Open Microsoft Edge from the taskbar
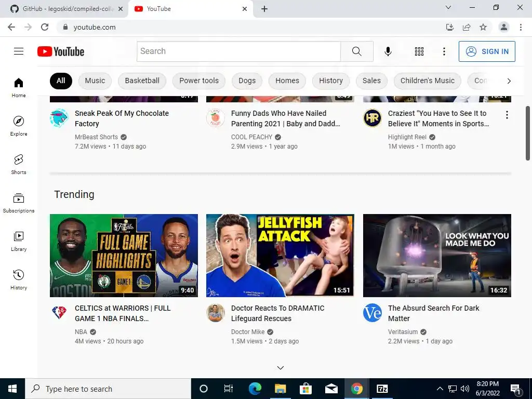Screen dimensions: 532x399 [x=255, y=389]
